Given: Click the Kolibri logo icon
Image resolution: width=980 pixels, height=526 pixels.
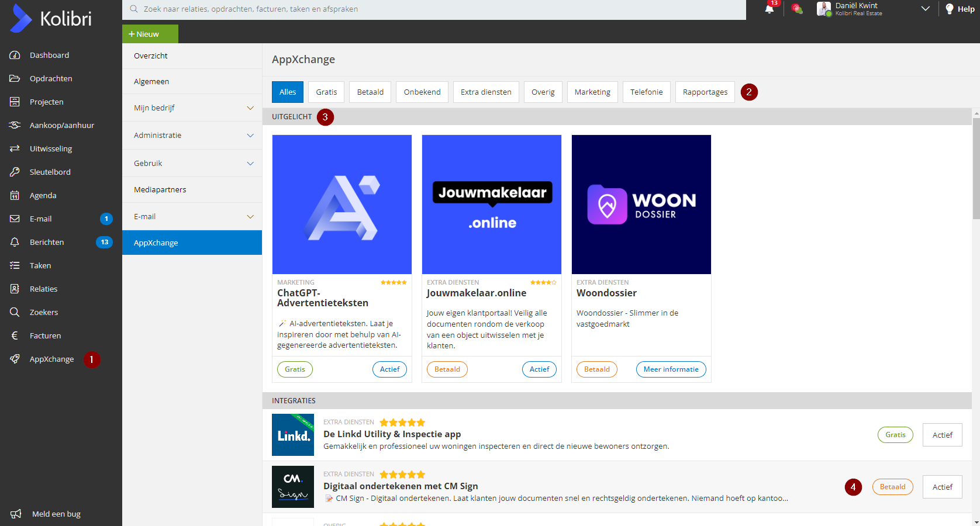Looking at the screenshot, I should (20, 18).
